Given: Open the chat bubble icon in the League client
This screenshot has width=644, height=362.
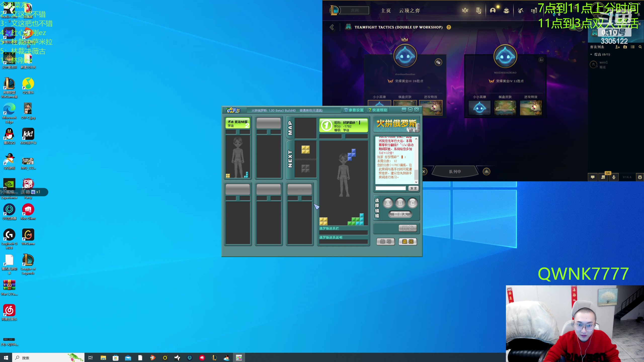Looking at the screenshot, I should (x=593, y=177).
